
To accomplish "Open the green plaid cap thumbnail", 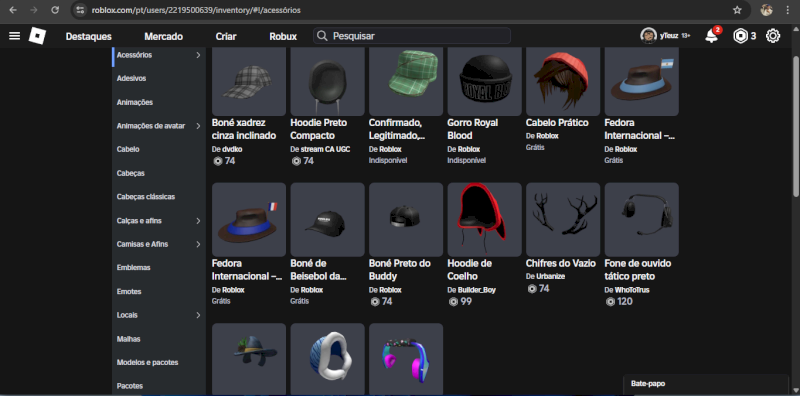I will [x=406, y=82].
